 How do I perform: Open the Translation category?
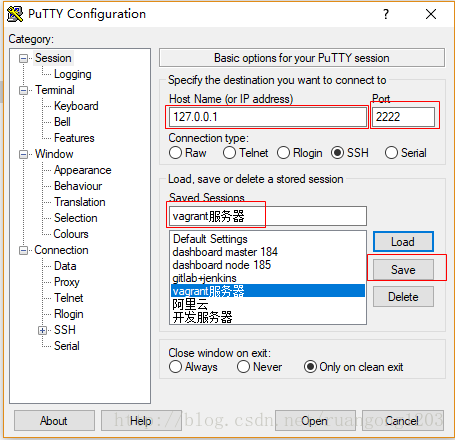click(80, 202)
